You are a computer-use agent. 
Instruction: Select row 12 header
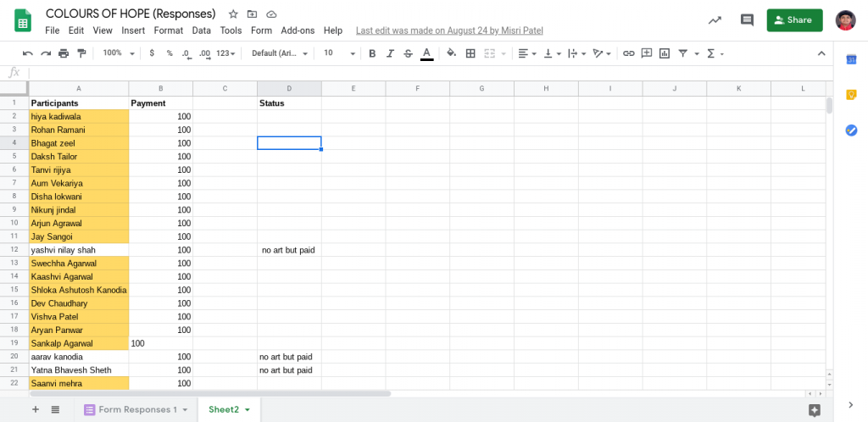click(14, 250)
